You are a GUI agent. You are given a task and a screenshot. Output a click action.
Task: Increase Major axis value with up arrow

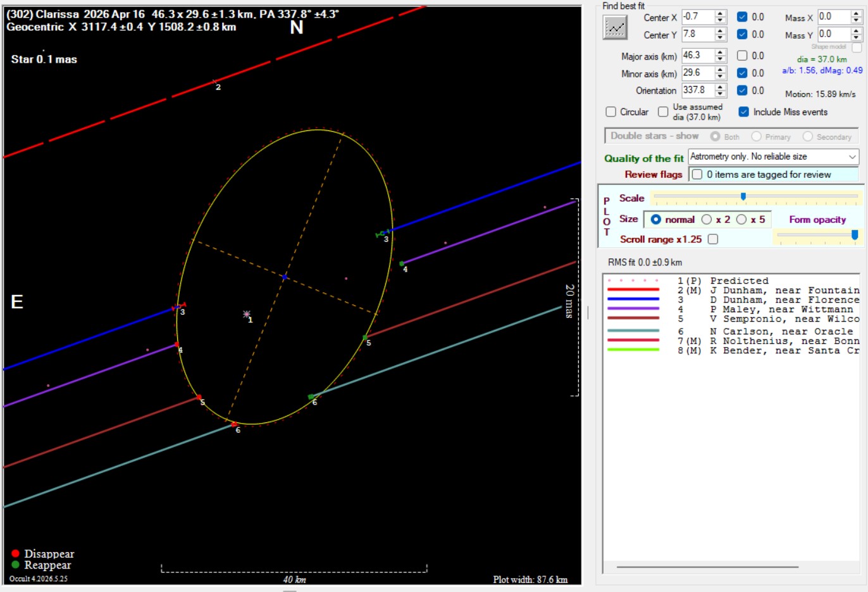(720, 53)
